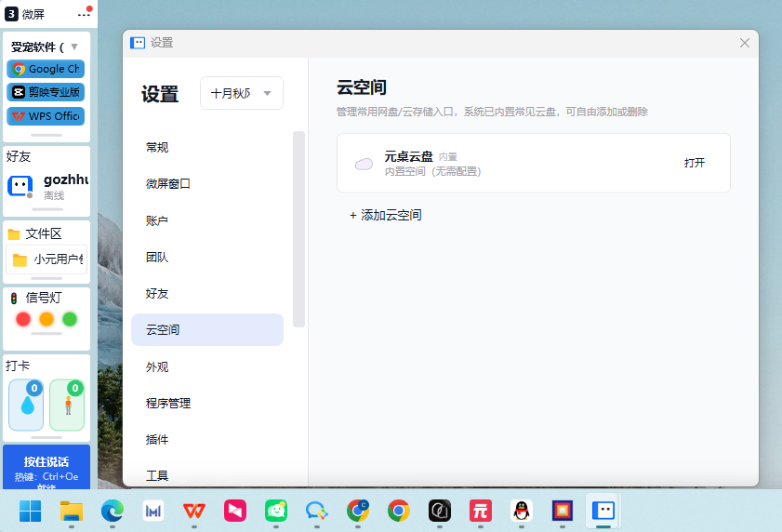Open the 十月秋风 account dropdown

pos(242,93)
